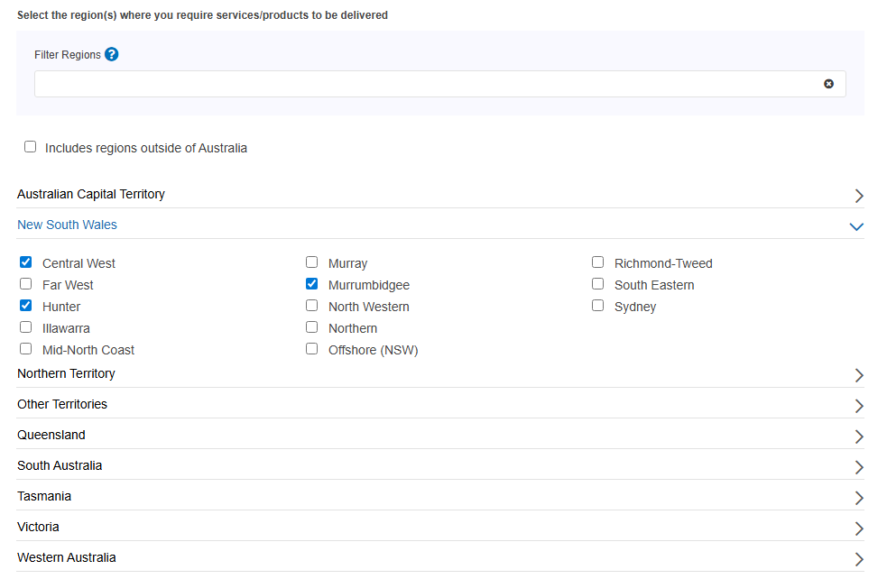The image size is (887, 588).
Task: Click the Murrumbidgee label text
Action: point(369,285)
